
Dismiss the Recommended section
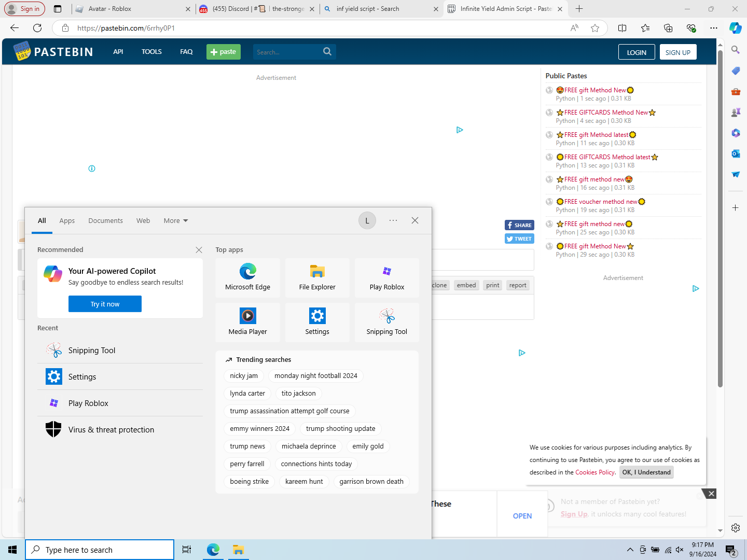click(199, 250)
